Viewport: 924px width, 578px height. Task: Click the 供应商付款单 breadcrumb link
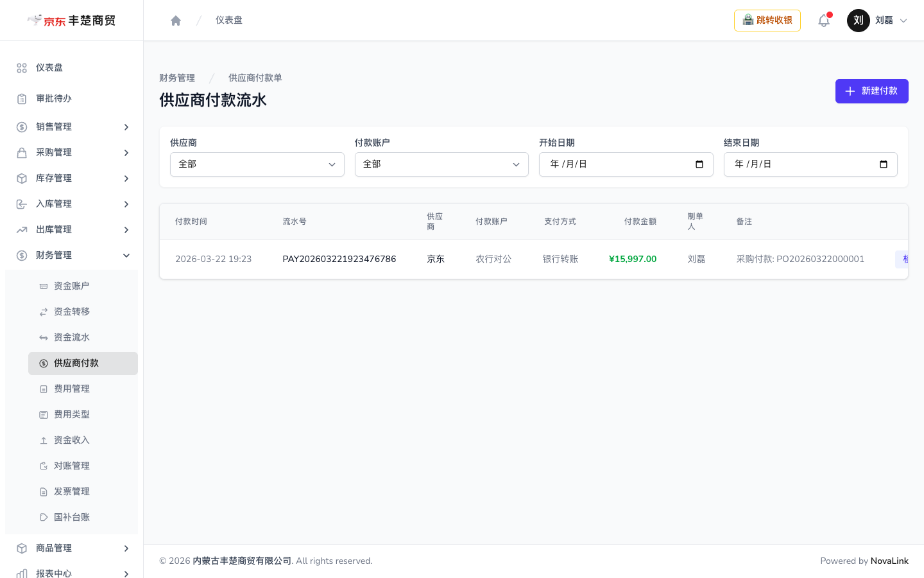255,78
